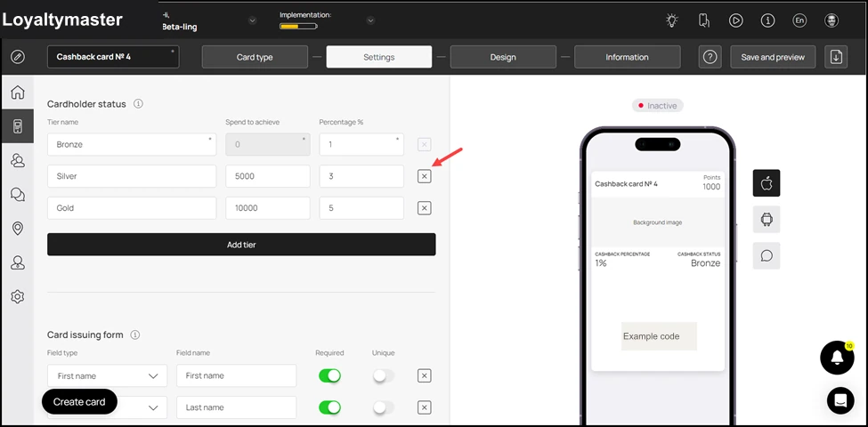Click info icon next to Cardholder status

138,103
